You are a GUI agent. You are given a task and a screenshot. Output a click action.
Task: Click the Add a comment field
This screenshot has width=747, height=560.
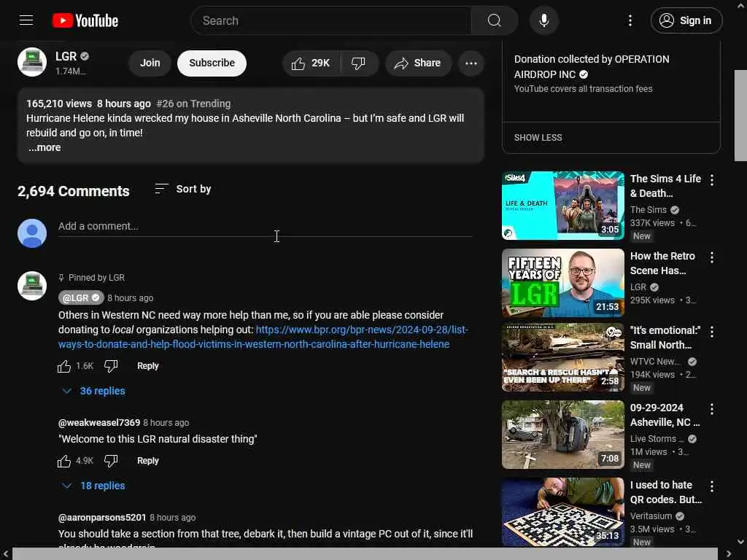tap(266, 227)
